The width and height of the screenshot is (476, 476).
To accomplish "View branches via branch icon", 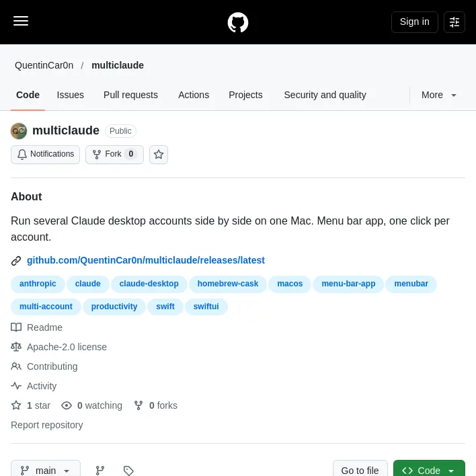I will coord(100,471).
